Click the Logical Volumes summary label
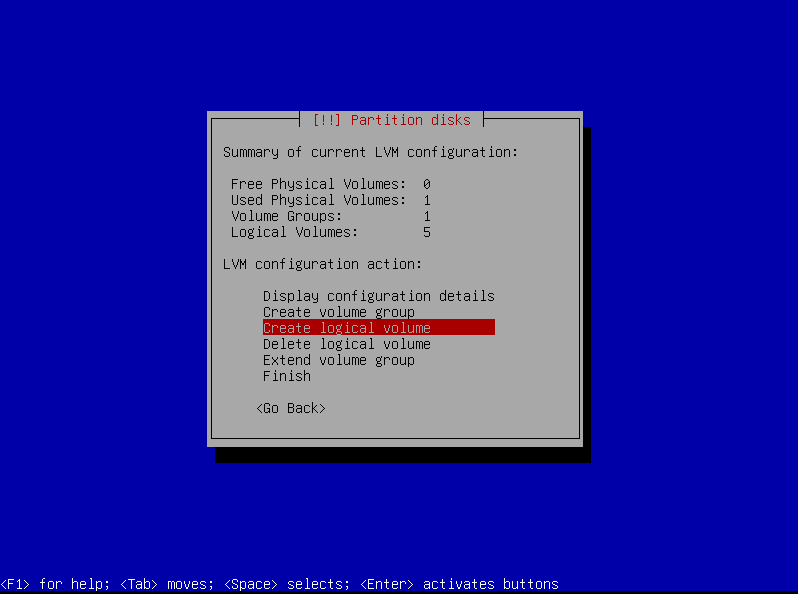 pos(294,232)
